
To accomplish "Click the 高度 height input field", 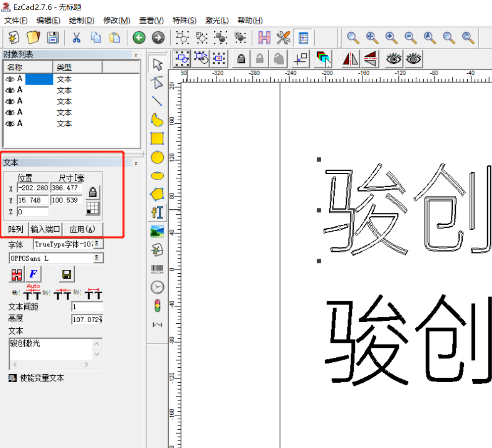I will [x=87, y=320].
